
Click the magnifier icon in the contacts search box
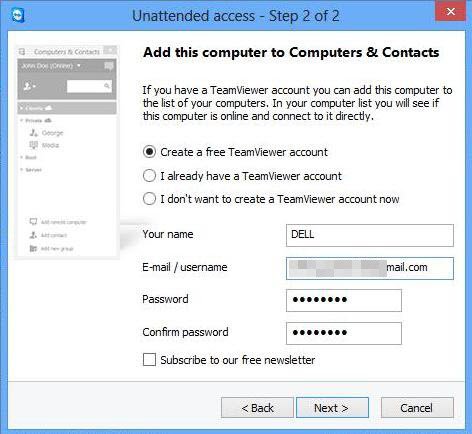click(x=107, y=86)
